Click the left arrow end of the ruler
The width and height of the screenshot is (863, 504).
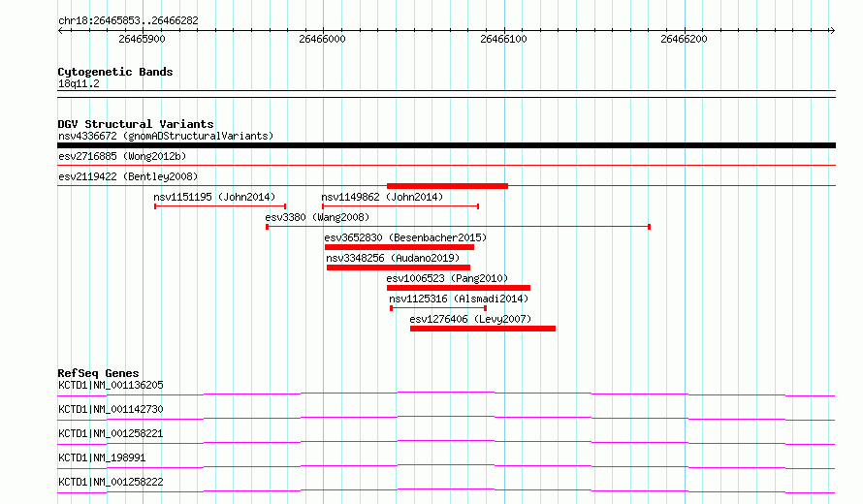[x=60, y=30]
